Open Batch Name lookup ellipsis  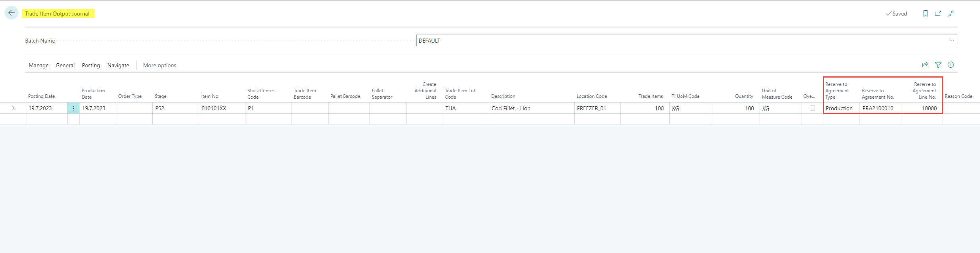tap(951, 41)
